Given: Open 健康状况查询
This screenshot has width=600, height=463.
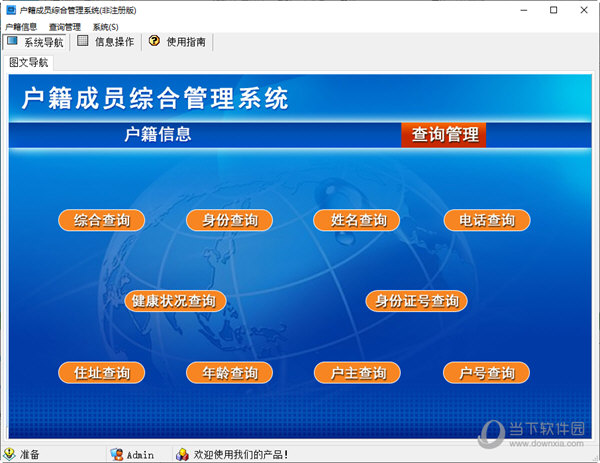Looking at the screenshot, I should [175, 301].
